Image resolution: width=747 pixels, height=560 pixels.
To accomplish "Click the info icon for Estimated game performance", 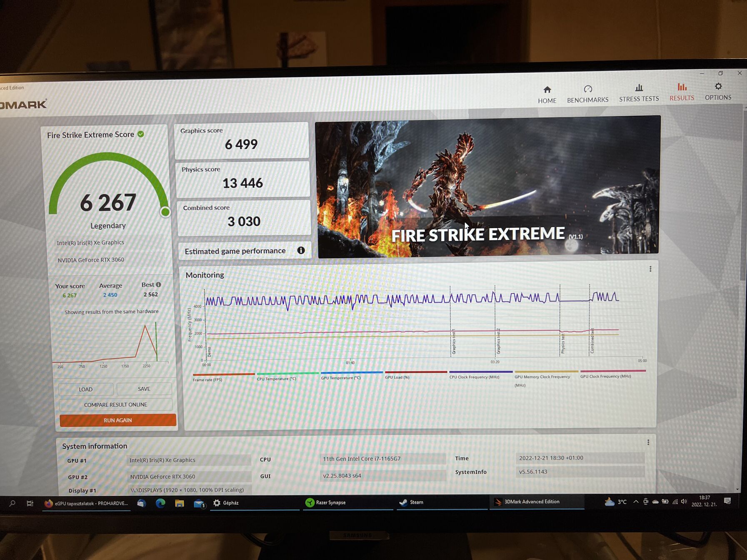I will [301, 250].
